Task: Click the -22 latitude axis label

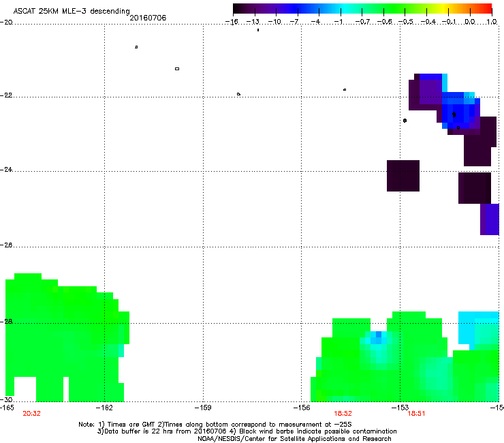Action: 6,95
